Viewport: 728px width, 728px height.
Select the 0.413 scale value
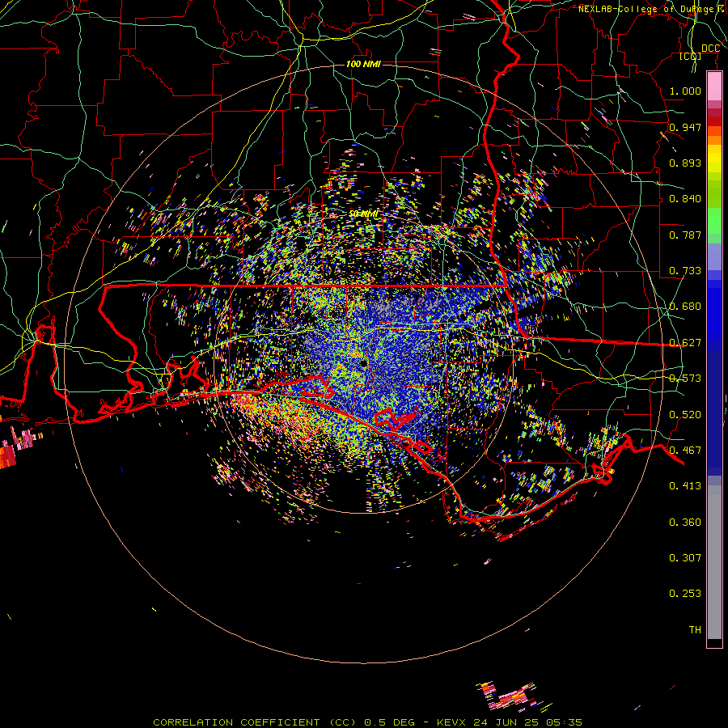click(685, 486)
